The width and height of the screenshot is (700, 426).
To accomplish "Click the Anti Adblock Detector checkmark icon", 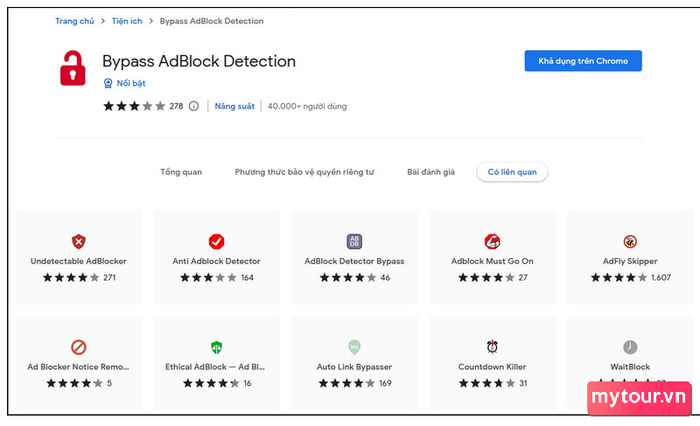I will click(x=217, y=242).
